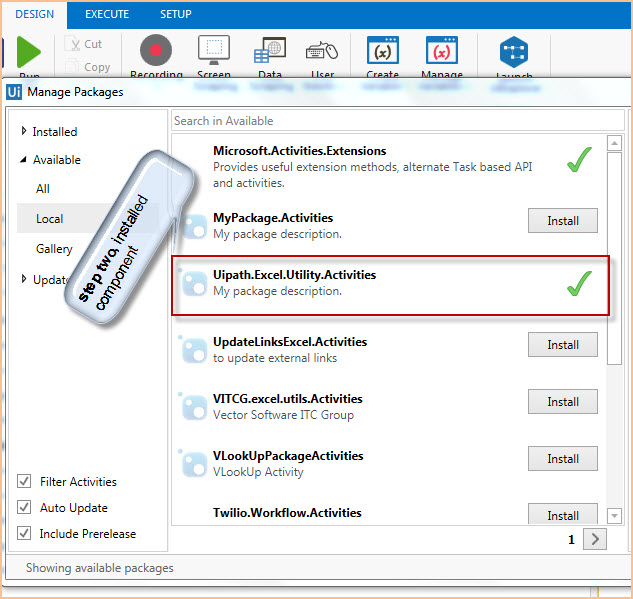Click the package list scroll up arrow
Screen dimensions: 633x599
click(x=614, y=143)
